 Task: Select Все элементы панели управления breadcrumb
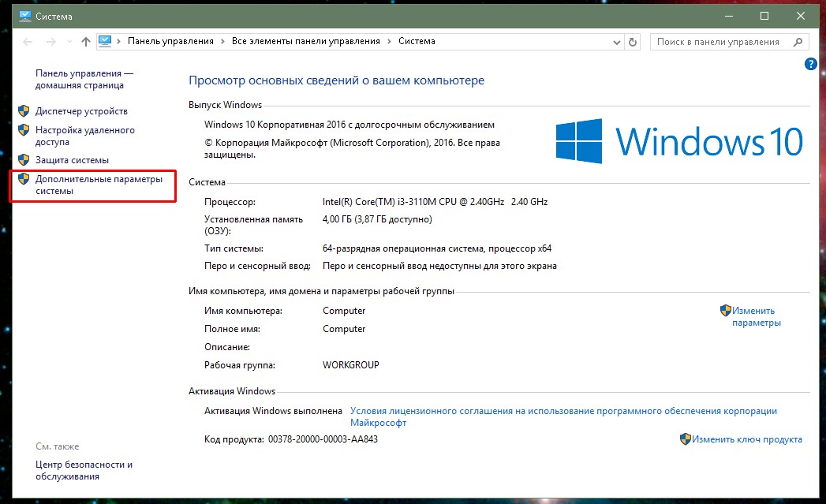[x=306, y=41]
